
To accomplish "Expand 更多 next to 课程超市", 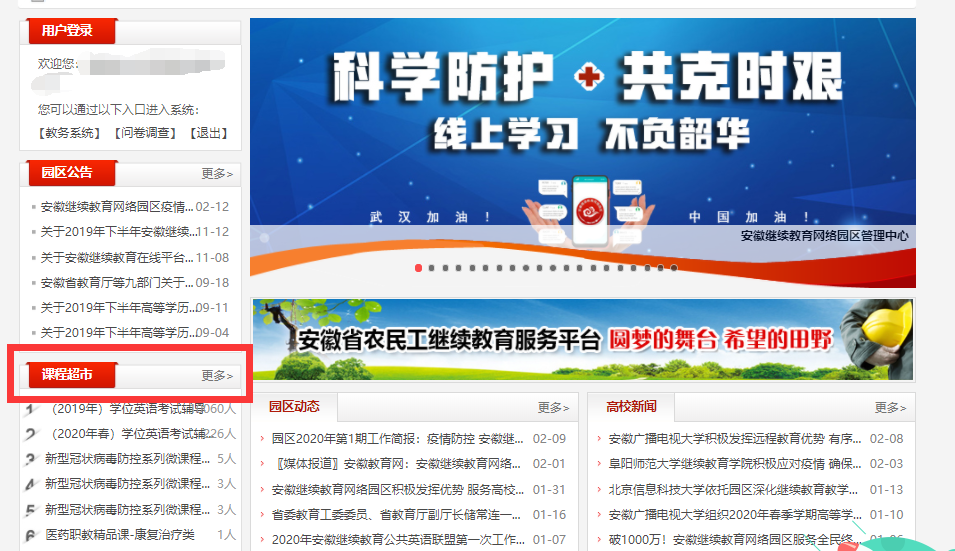I will (217, 375).
